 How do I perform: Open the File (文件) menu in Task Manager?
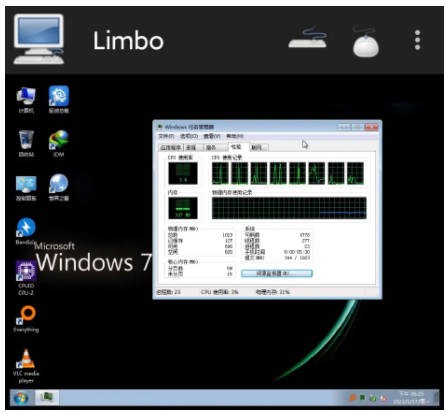click(x=166, y=136)
